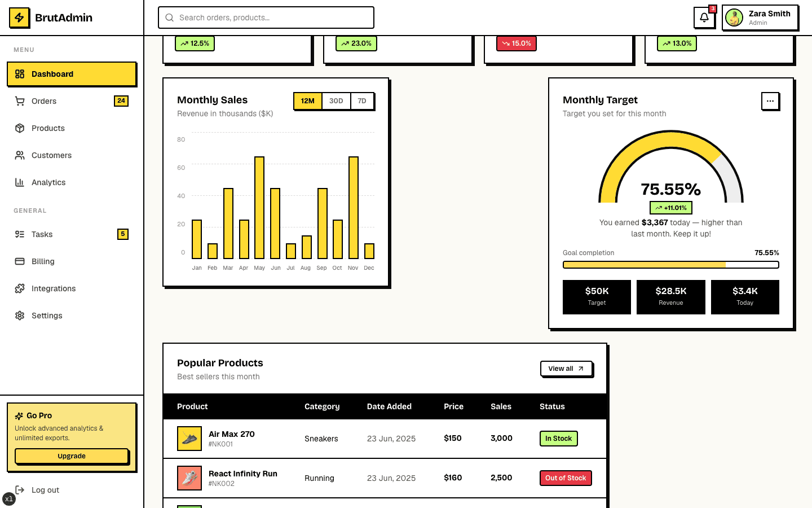Click the View all button

point(566,369)
